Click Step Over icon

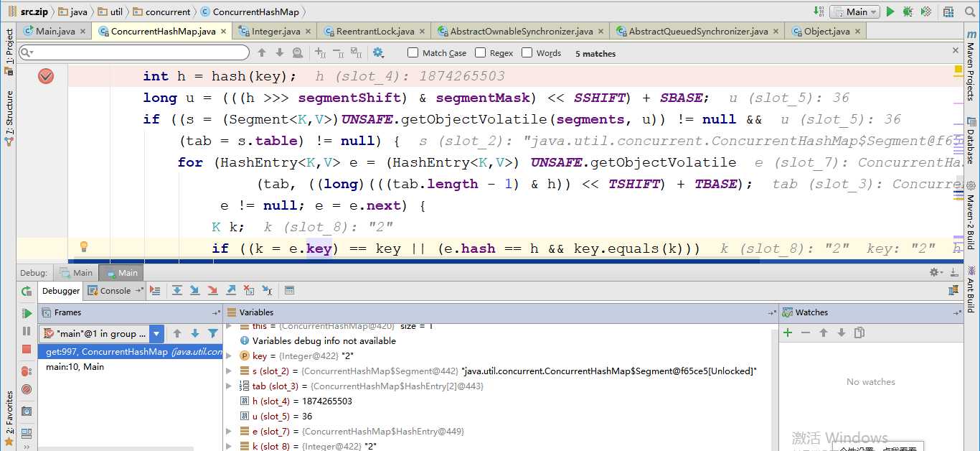(x=177, y=290)
